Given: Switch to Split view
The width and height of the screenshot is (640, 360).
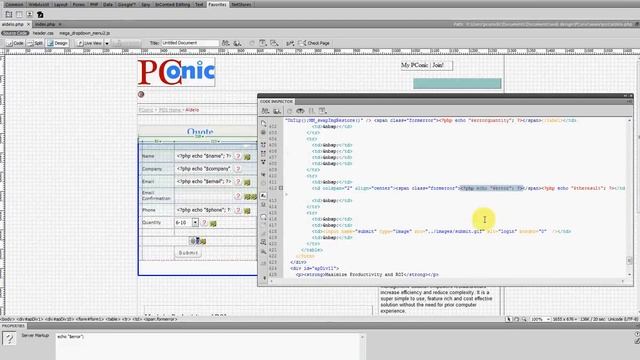Looking at the screenshot, I should click(x=35, y=43).
